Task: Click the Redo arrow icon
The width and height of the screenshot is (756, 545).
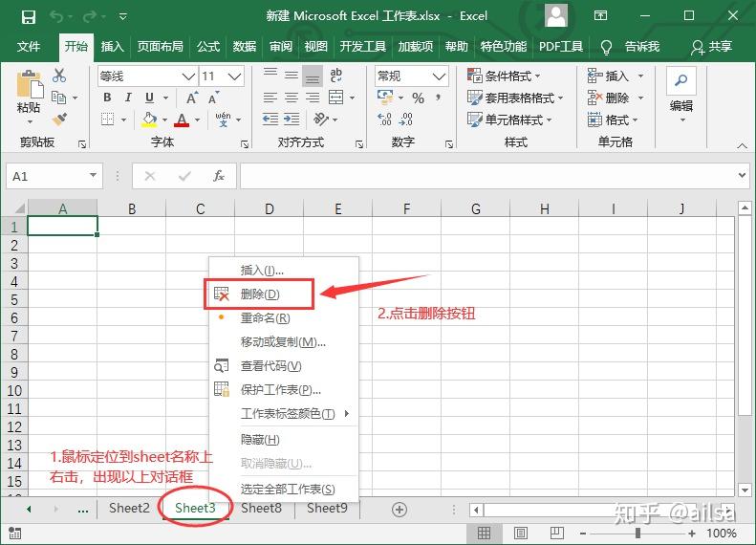Action: [x=90, y=17]
